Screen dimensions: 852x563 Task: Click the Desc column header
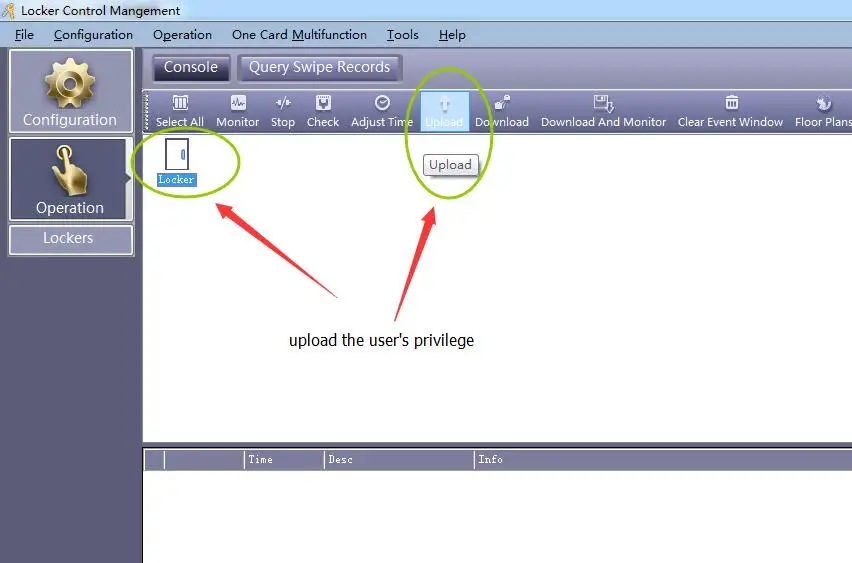coord(399,460)
